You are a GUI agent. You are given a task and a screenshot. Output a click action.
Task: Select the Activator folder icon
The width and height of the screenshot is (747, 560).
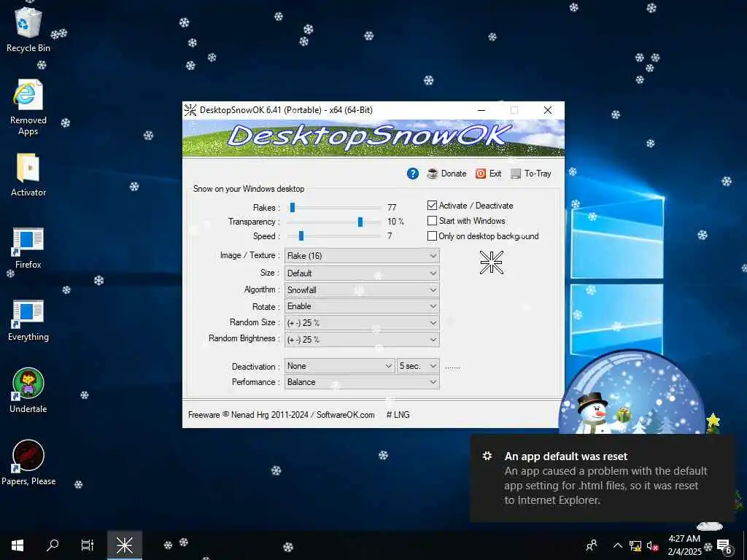[x=28, y=175]
